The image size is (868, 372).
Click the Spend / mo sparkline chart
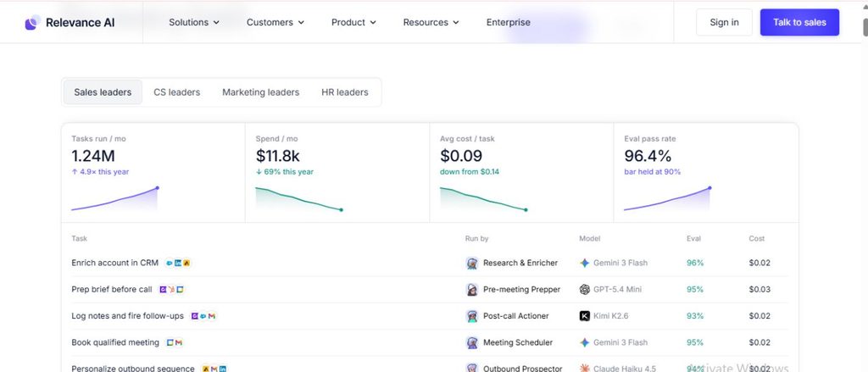coord(299,199)
